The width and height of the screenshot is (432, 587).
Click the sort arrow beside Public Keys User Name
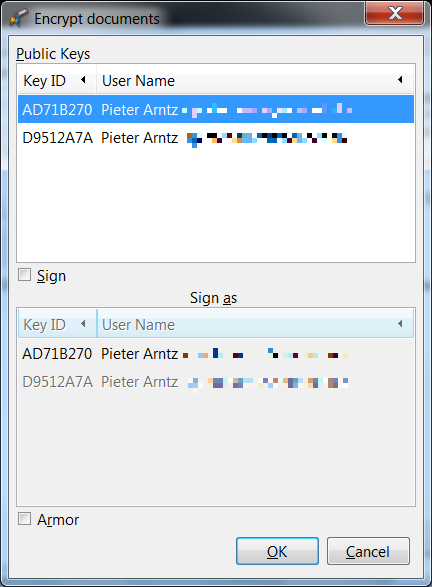pos(400,79)
